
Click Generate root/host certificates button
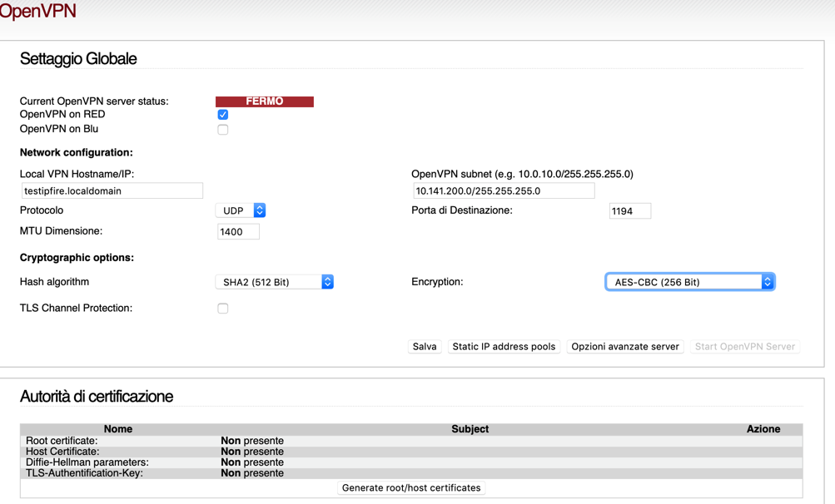tap(411, 487)
